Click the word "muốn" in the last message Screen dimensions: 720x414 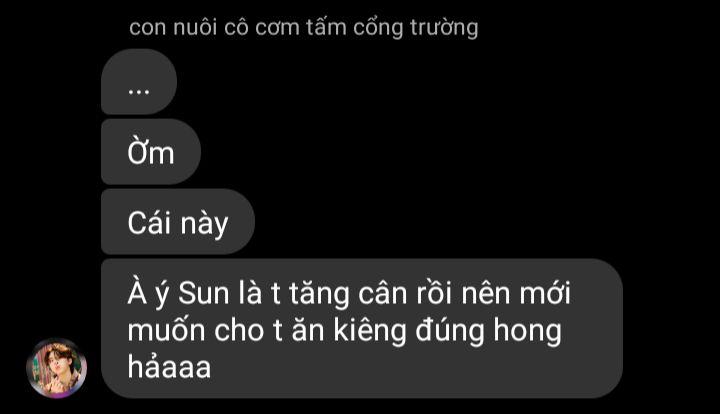(166, 331)
